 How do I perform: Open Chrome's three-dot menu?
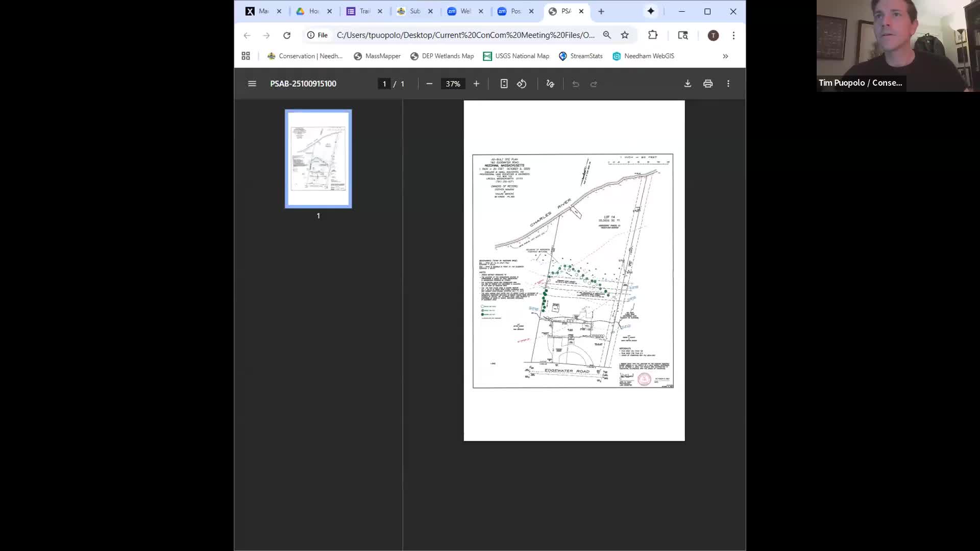733,35
